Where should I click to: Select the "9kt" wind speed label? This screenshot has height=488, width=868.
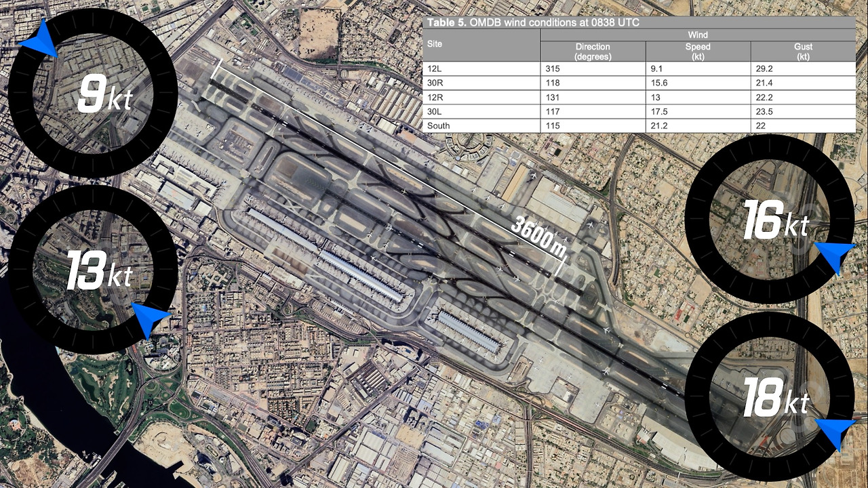[105, 94]
